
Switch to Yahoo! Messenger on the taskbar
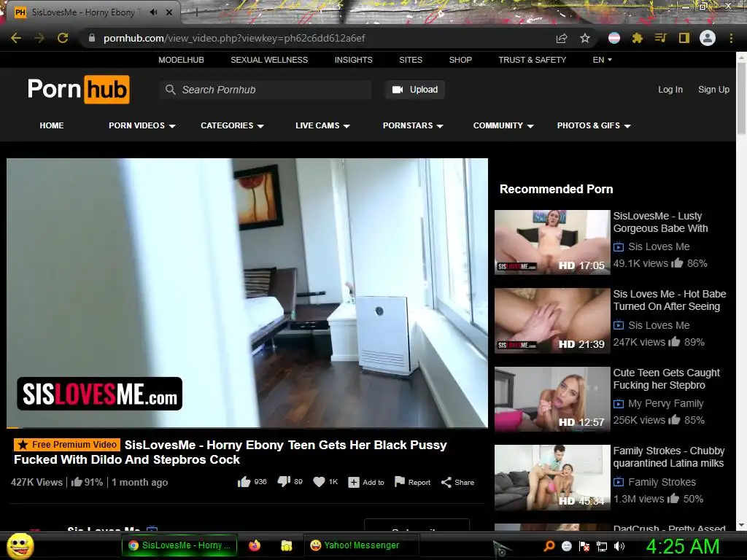click(x=362, y=545)
